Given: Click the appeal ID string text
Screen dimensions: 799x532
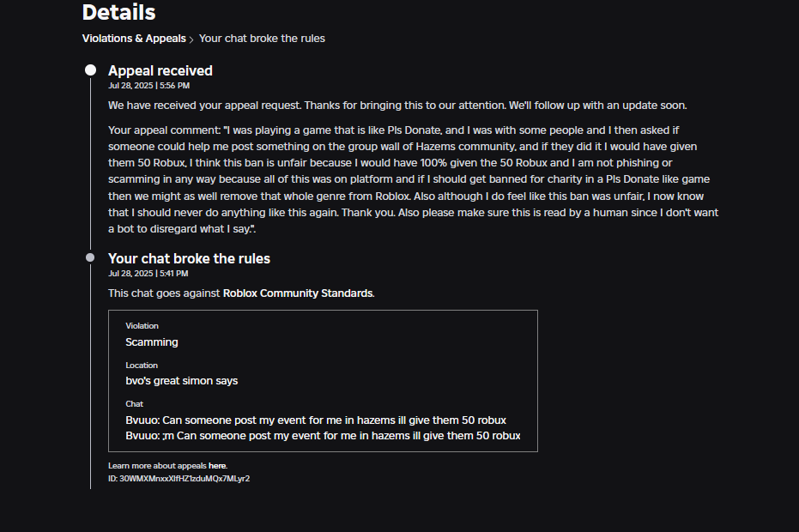Looking at the screenshot, I should click(x=185, y=478).
